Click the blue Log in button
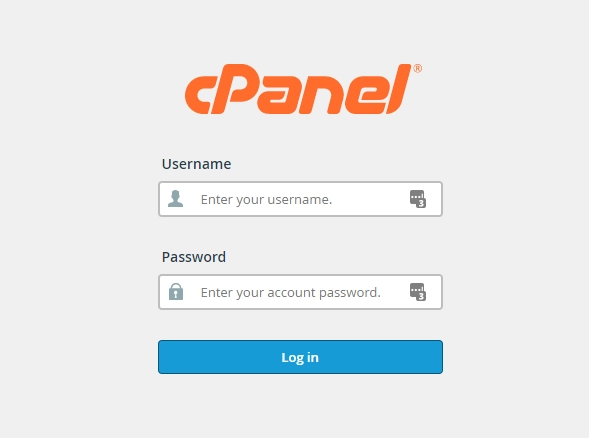Screen dimensions: 589x438 point(301,357)
